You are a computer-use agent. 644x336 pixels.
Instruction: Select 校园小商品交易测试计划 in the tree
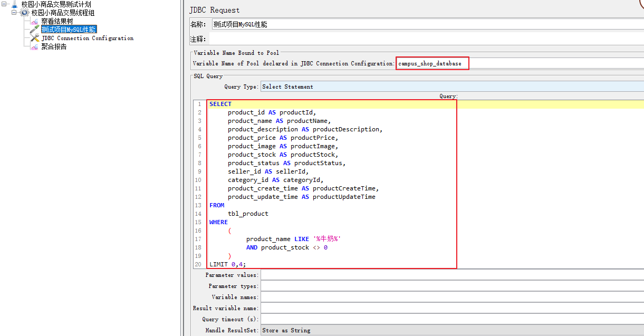coord(56,4)
